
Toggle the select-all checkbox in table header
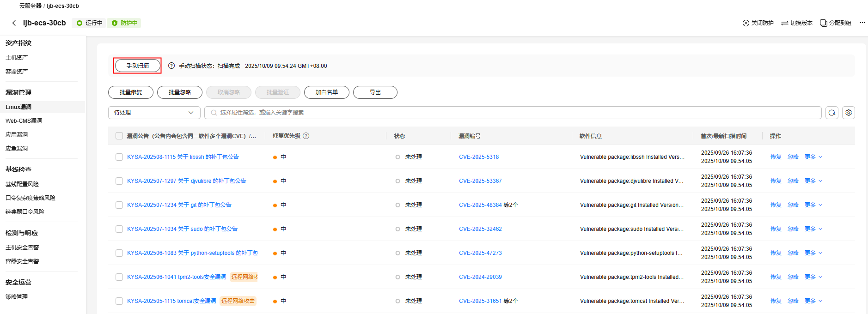point(119,136)
